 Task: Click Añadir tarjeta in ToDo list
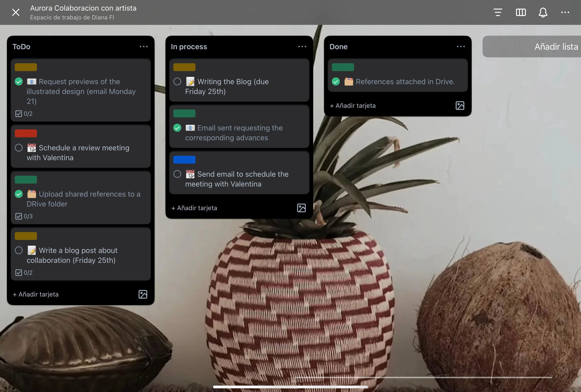pyautogui.click(x=36, y=294)
